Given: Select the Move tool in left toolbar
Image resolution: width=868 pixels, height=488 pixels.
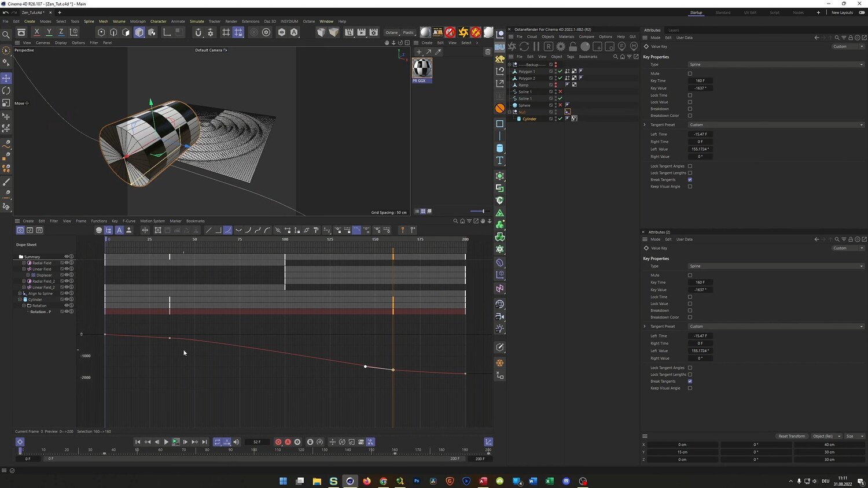Looking at the screenshot, I should click(x=6, y=78).
